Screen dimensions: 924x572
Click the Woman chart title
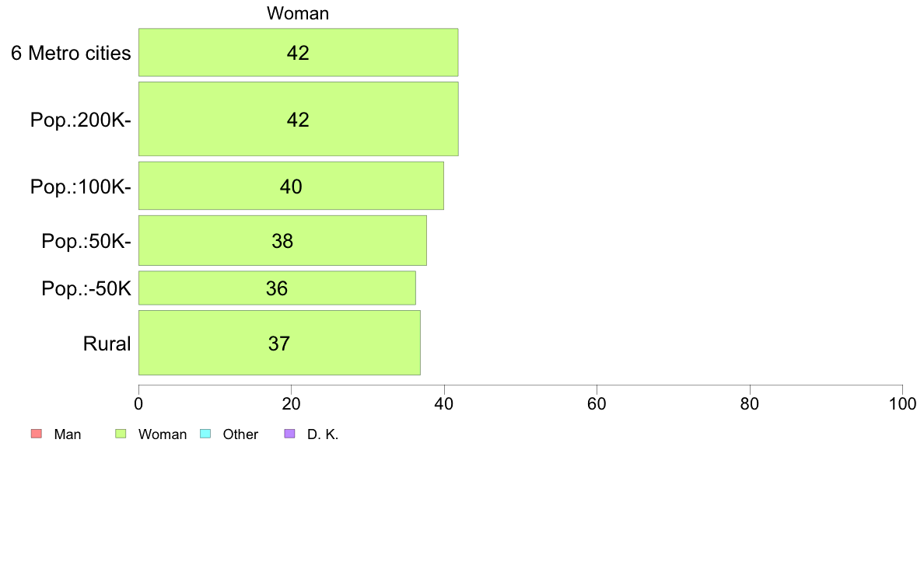click(298, 13)
